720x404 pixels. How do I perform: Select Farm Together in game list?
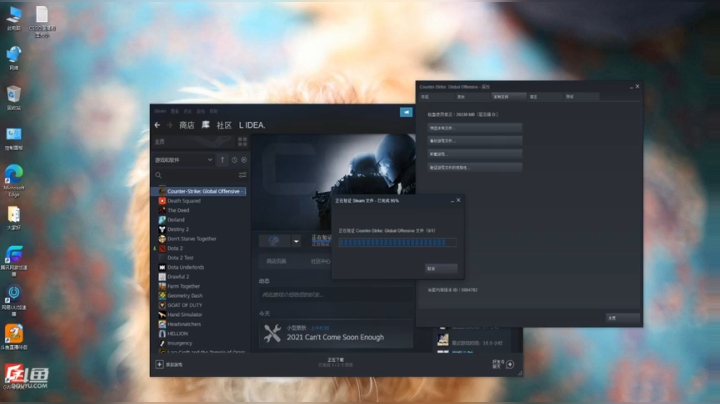click(x=184, y=286)
